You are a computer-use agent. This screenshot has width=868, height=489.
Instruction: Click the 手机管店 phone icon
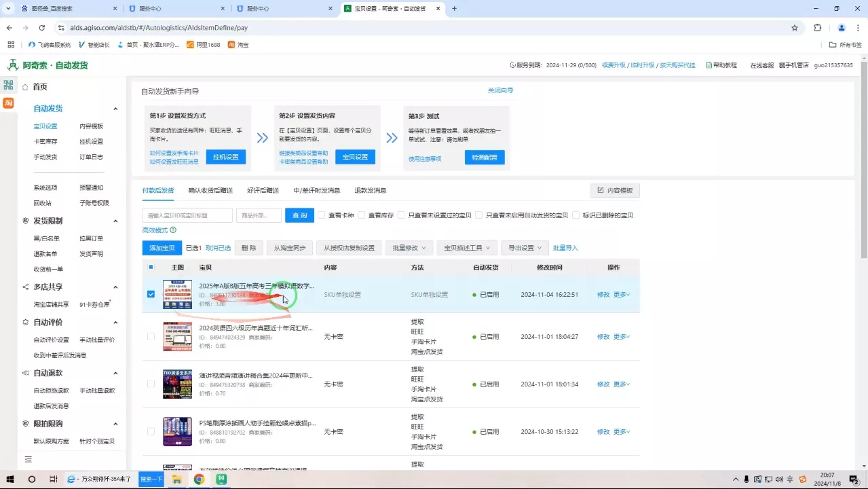(780, 65)
